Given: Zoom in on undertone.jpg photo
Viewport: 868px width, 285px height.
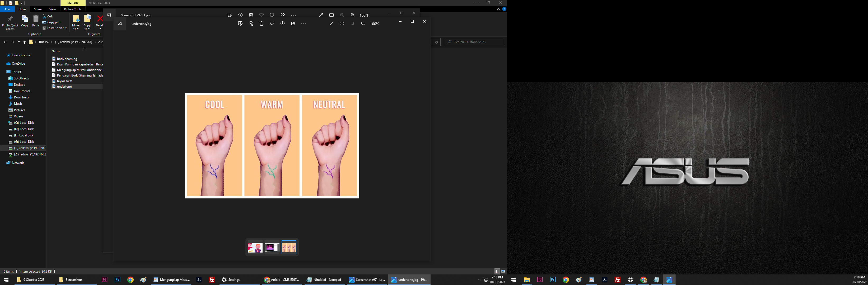Looking at the screenshot, I should pos(363,23).
